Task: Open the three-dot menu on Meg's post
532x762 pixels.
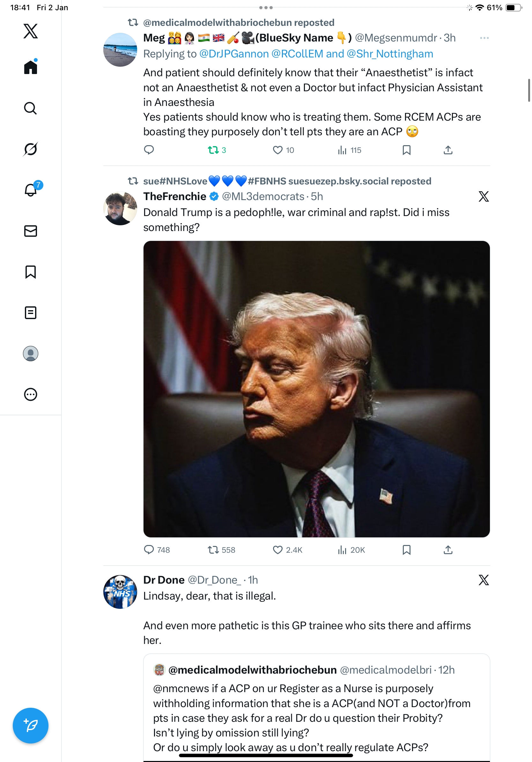Action: coord(484,38)
